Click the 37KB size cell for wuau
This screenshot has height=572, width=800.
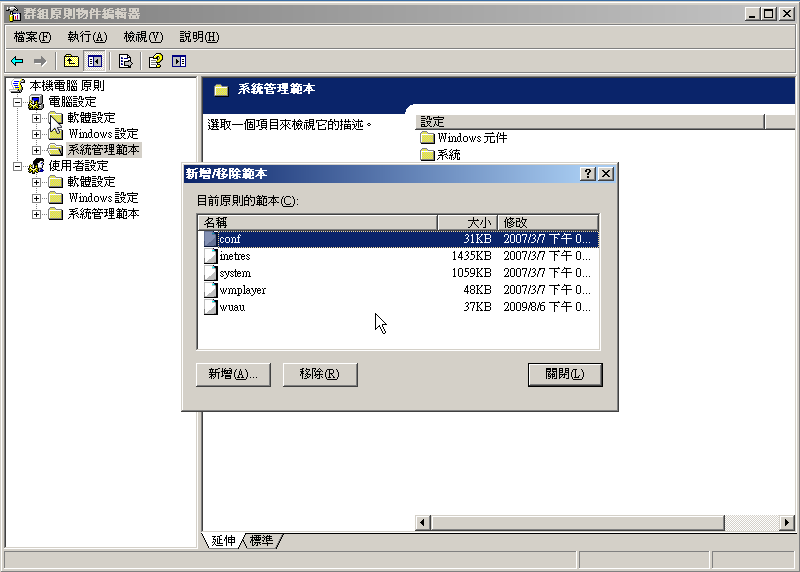477,307
